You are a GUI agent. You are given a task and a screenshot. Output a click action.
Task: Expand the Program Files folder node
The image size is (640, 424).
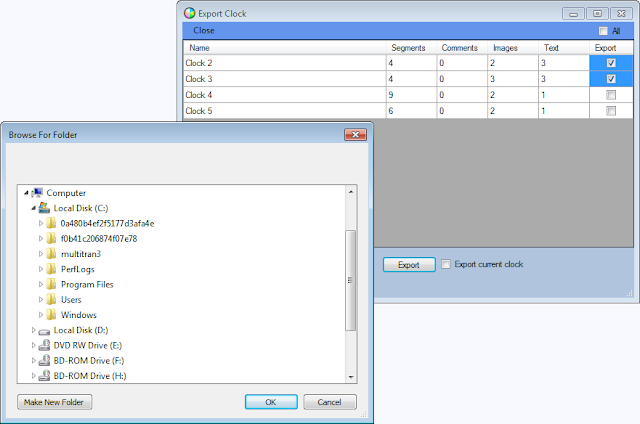[41, 284]
